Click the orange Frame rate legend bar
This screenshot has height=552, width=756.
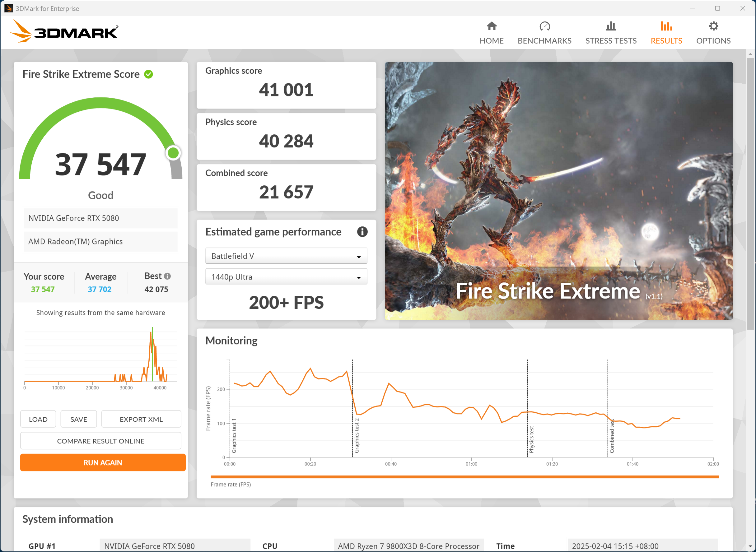(x=464, y=477)
